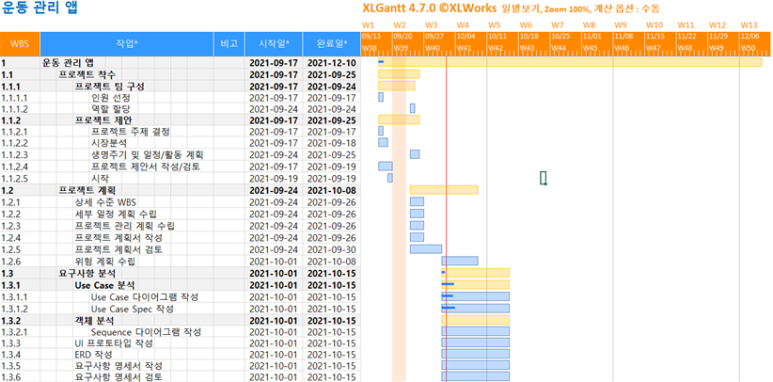Click the XLGantt 4.7.0 ©XLWorks label
Viewport: 773px width, 382px height.
(429, 8)
